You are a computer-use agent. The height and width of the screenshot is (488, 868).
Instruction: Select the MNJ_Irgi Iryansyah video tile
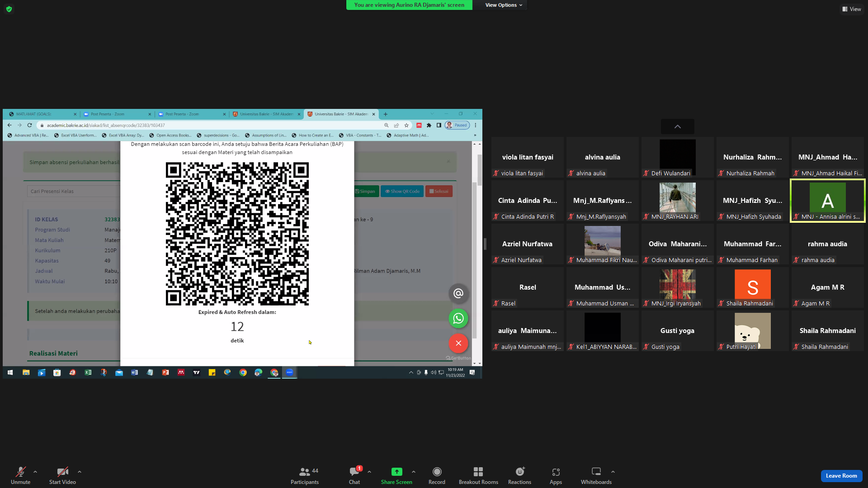click(677, 287)
